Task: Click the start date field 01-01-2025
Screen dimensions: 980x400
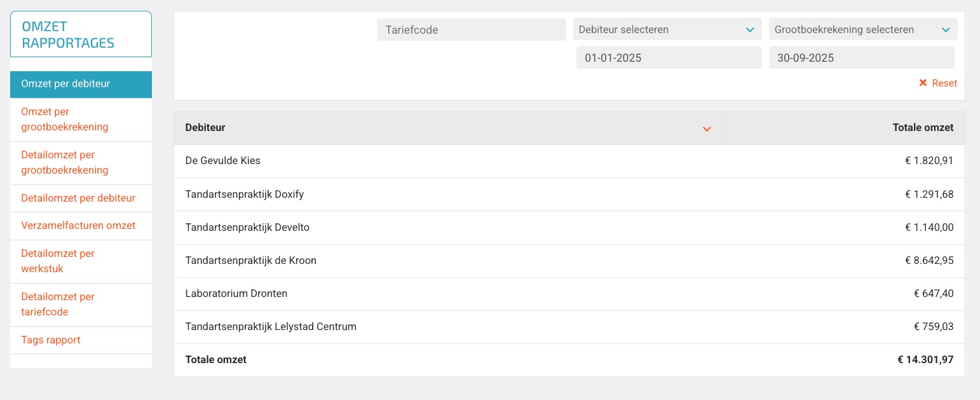Action: [x=669, y=58]
